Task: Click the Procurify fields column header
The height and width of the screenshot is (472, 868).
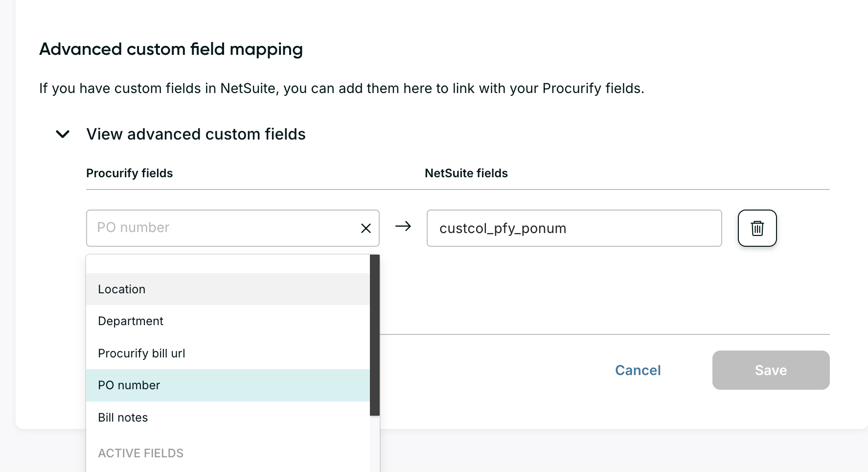Action: tap(129, 173)
